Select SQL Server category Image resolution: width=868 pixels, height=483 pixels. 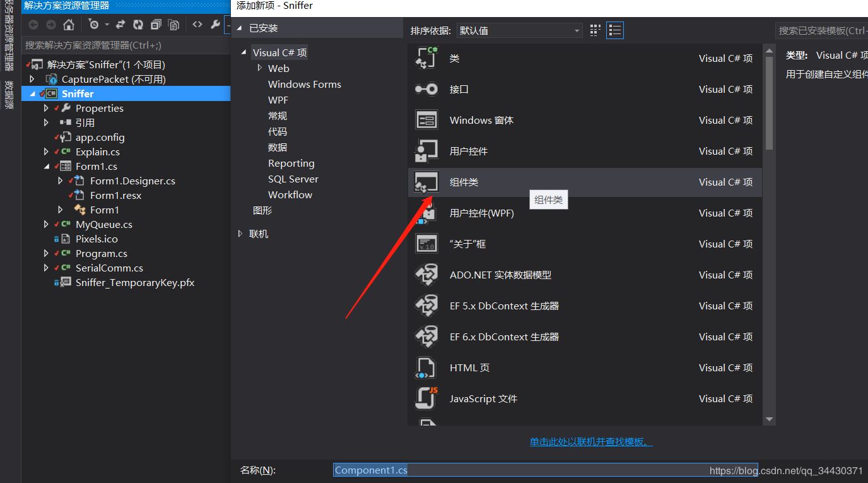(x=293, y=179)
